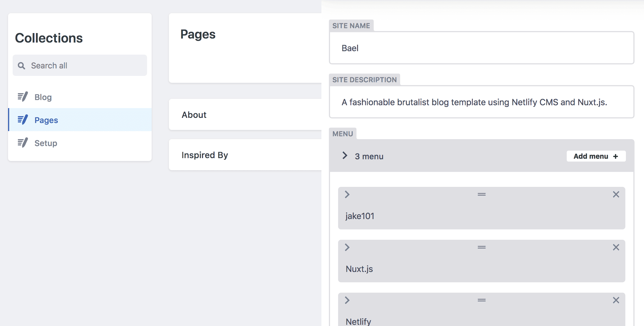Open the Setup collection

[46, 143]
